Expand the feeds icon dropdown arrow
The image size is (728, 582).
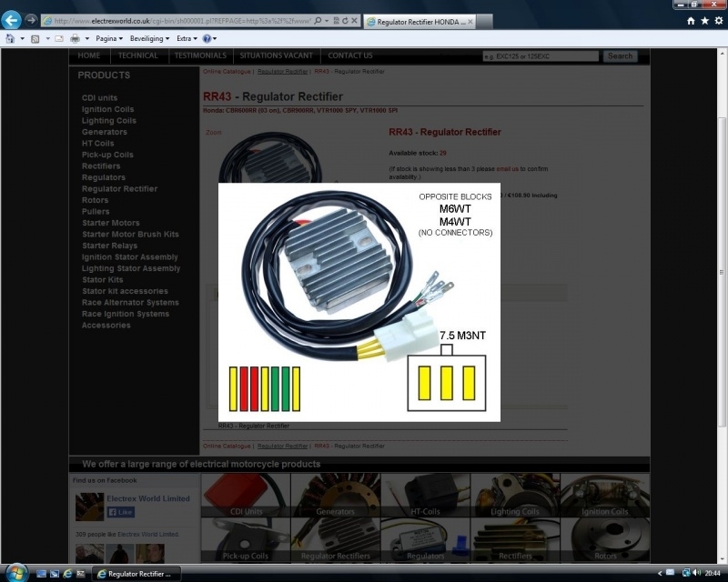click(x=47, y=38)
